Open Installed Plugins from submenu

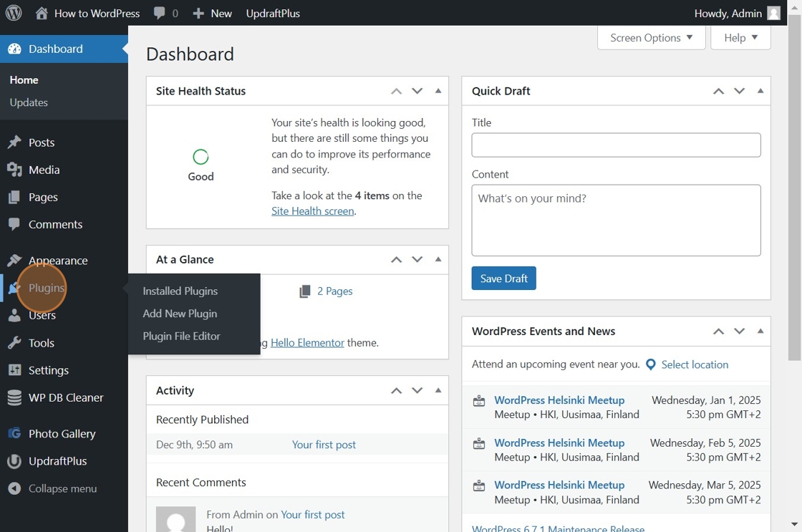click(180, 291)
